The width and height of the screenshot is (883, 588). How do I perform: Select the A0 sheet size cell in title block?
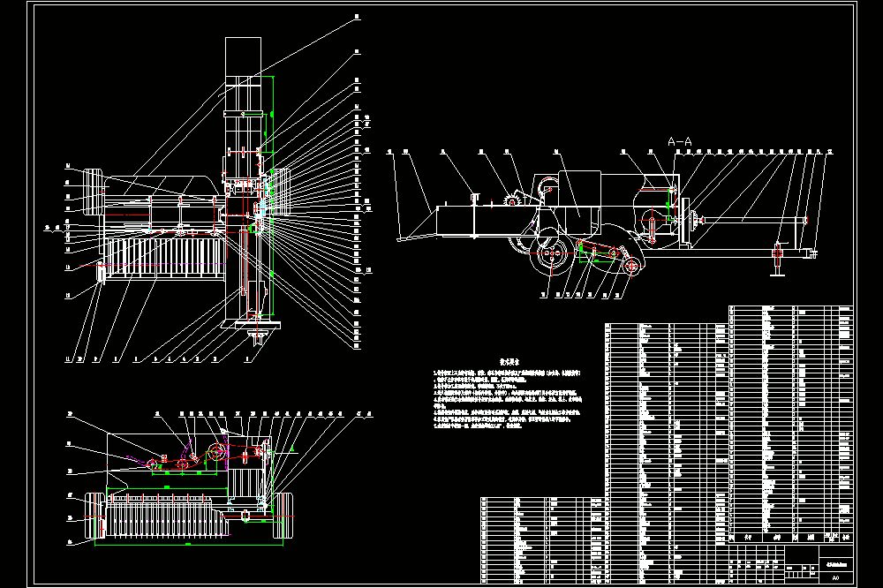[835, 577]
